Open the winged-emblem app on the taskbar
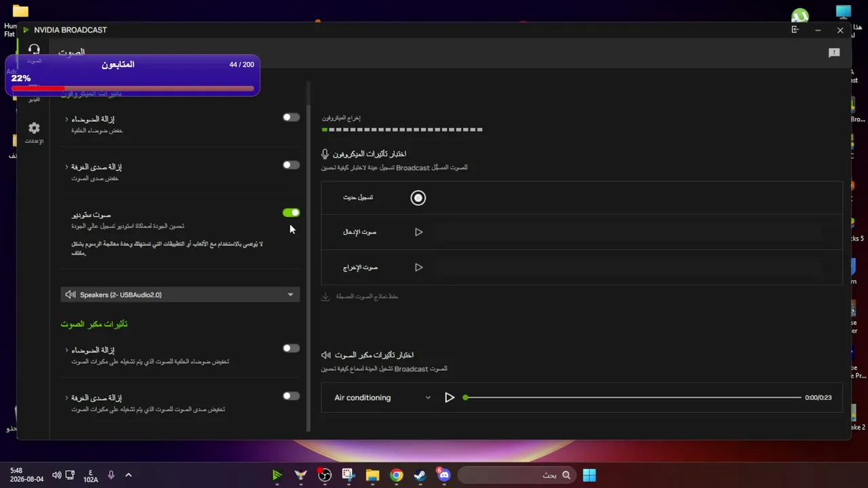The image size is (868, 488). pyautogui.click(x=300, y=475)
